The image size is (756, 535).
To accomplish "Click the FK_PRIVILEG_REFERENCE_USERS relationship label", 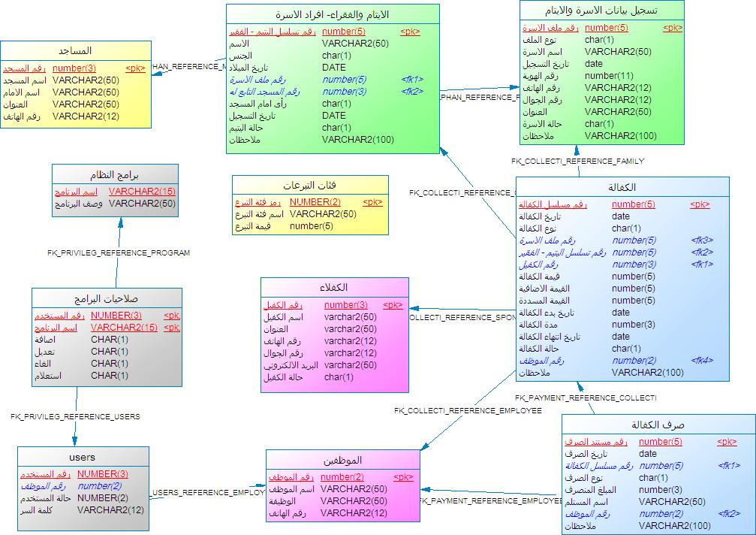I will [x=75, y=416].
